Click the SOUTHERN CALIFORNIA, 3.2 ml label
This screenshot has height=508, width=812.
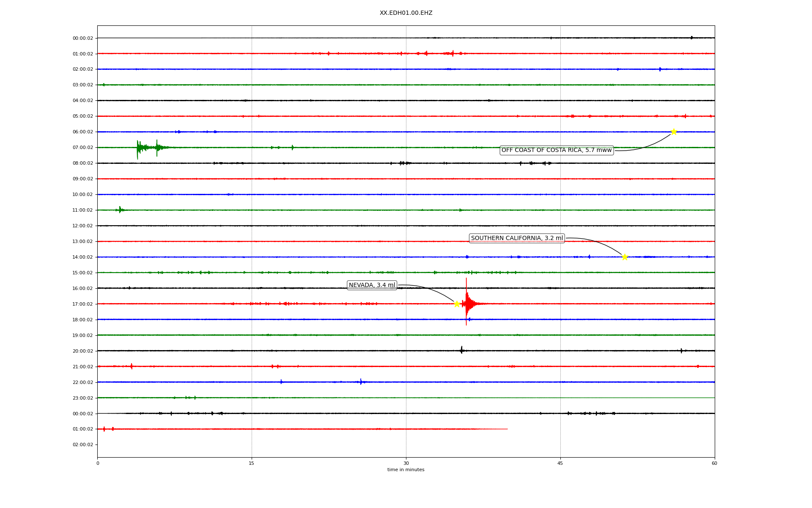tap(517, 238)
